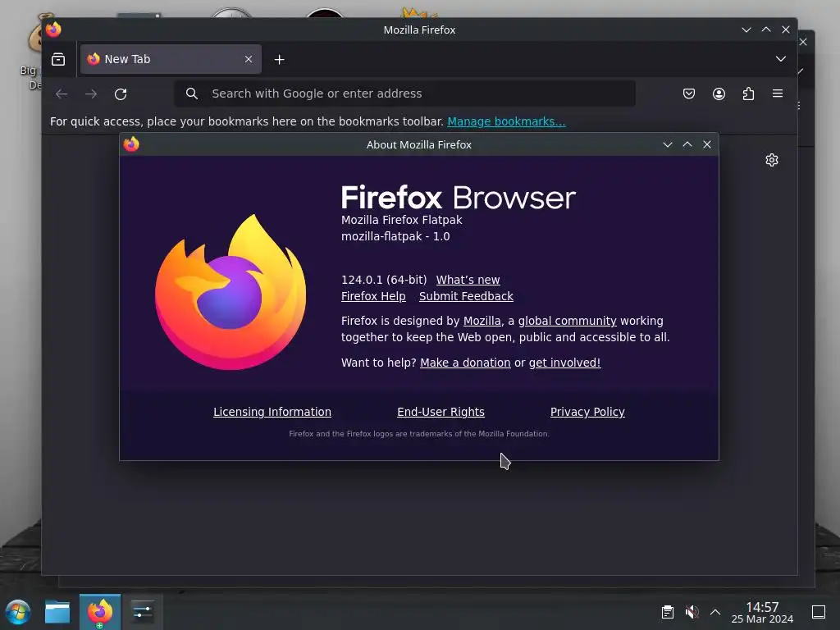Open Licensing Information link
Viewport: 840px width, 630px height.
tap(272, 412)
